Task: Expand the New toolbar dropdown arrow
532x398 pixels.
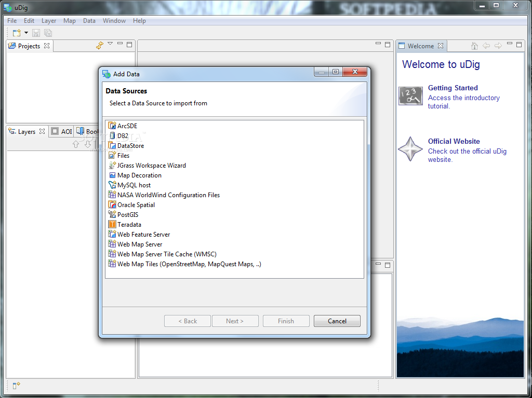Action: coord(26,33)
